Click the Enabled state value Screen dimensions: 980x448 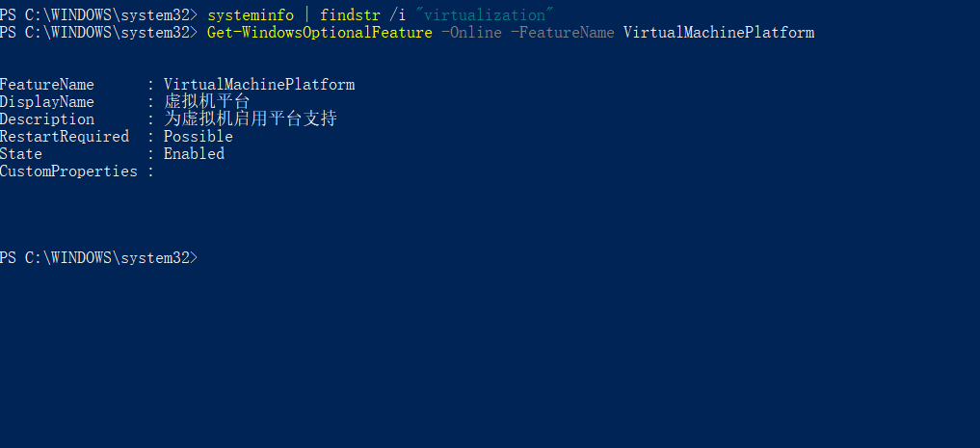194,154
